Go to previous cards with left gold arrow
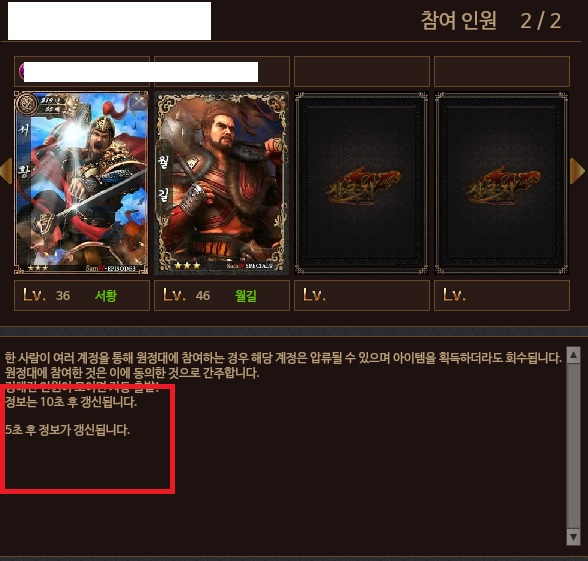The width and height of the screenshot is (588, 561). pyautogui.click(x=6, y=171)
